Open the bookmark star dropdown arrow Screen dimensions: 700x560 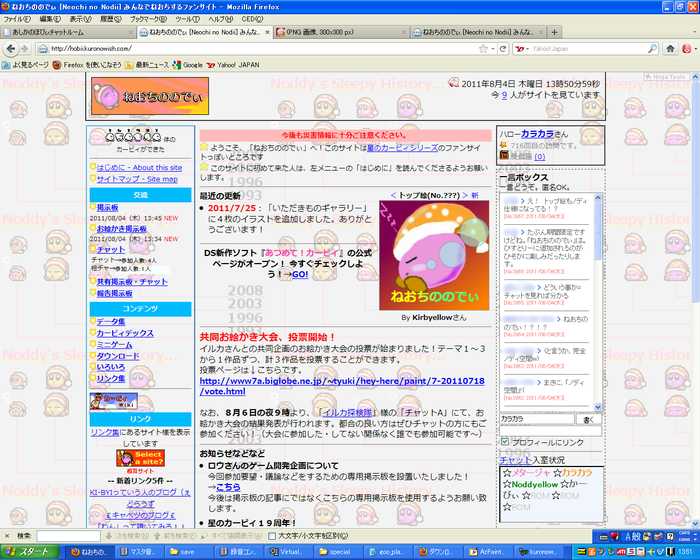[492, 49]
